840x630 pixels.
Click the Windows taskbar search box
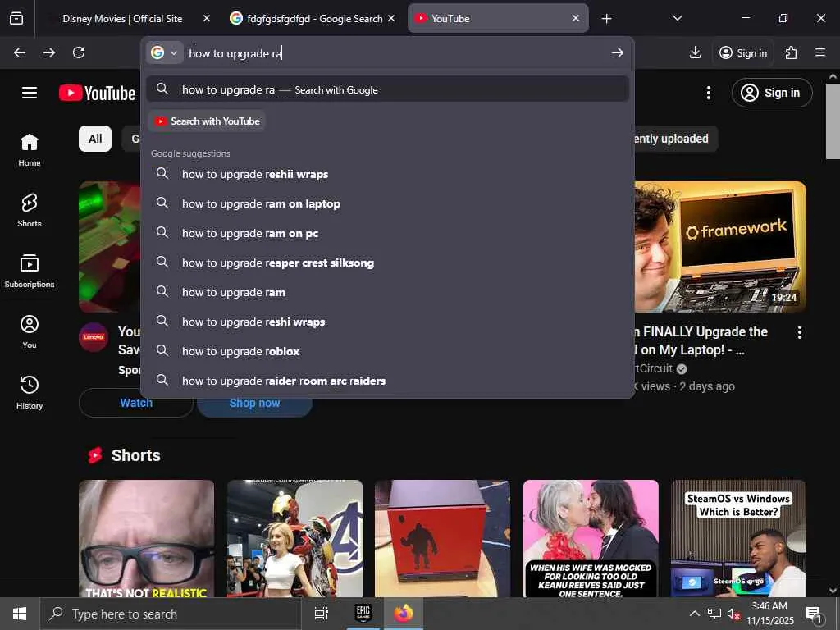click(x=171, y=614)
